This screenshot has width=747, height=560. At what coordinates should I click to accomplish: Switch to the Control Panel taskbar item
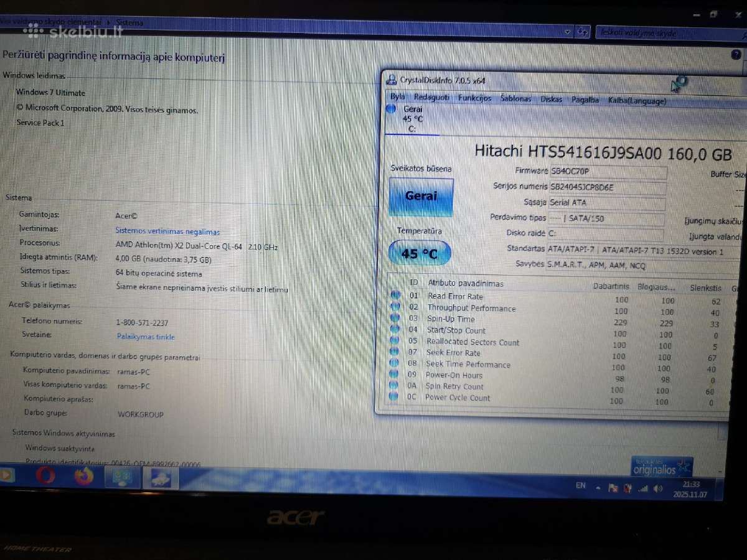point(122,478)
